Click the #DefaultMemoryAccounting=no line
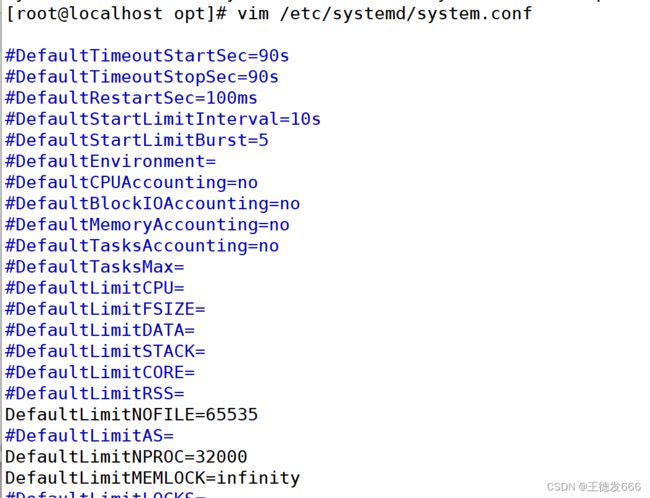 coord(147,225)
